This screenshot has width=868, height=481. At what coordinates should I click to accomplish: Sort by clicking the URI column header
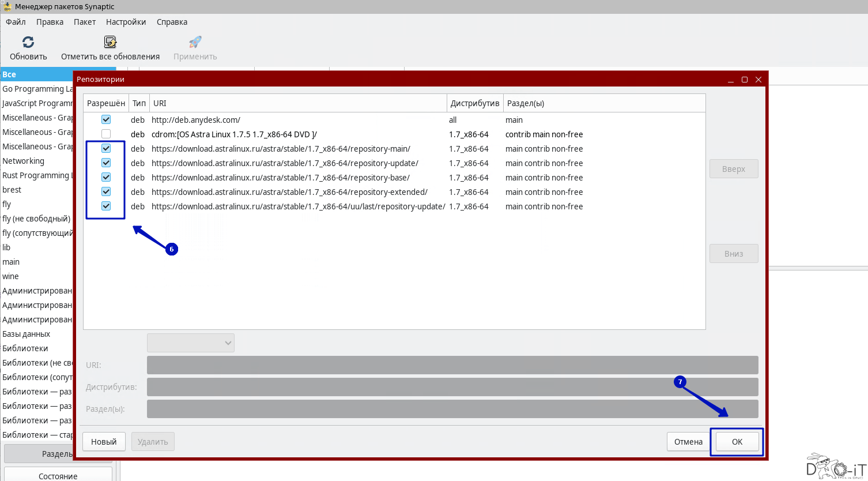(x=297, y=103)
